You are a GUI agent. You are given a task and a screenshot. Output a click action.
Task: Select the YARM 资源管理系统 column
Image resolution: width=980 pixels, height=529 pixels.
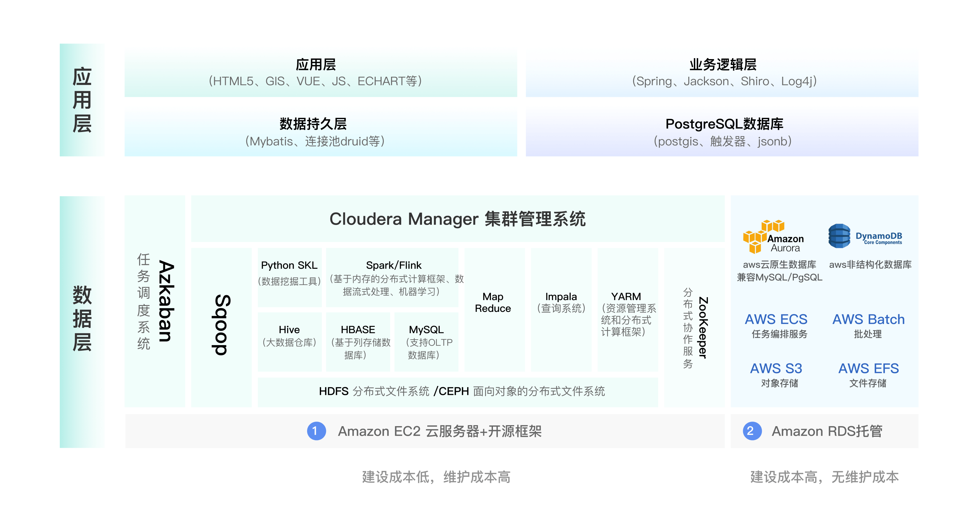pyautogui.click(x=628, y=310)
